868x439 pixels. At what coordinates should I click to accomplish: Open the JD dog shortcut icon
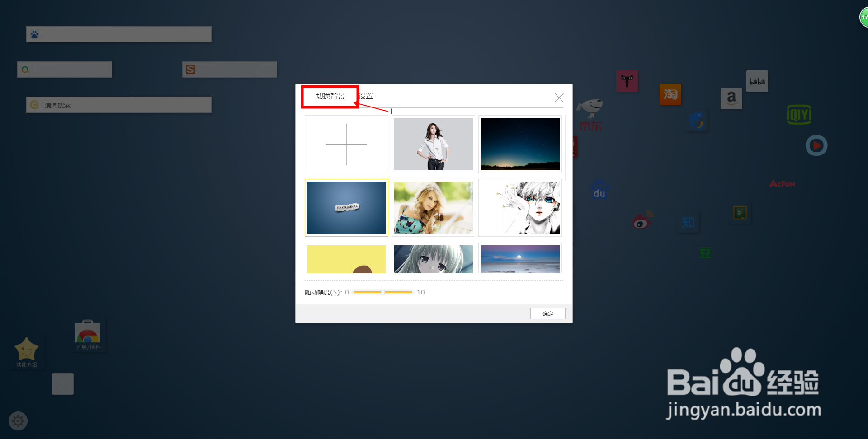pyautogui.click(x=590, y=115)
